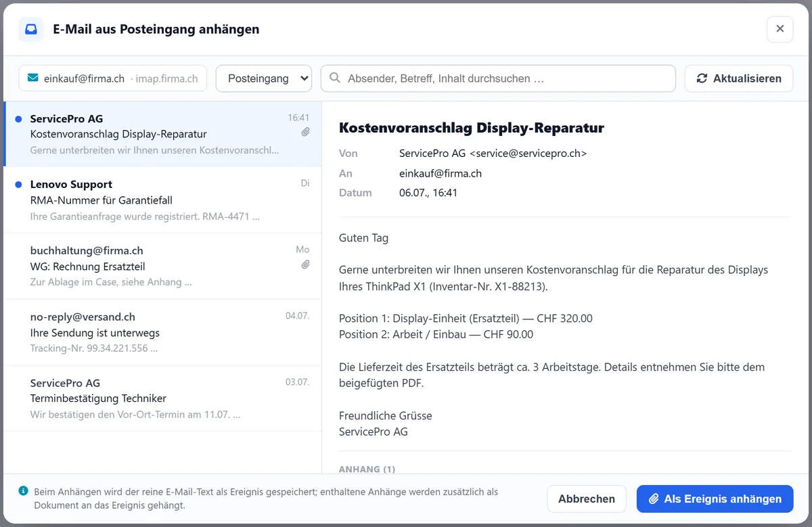
Task: Click Position 2 Arbeit / Einbau line
Action: [436, 334]
